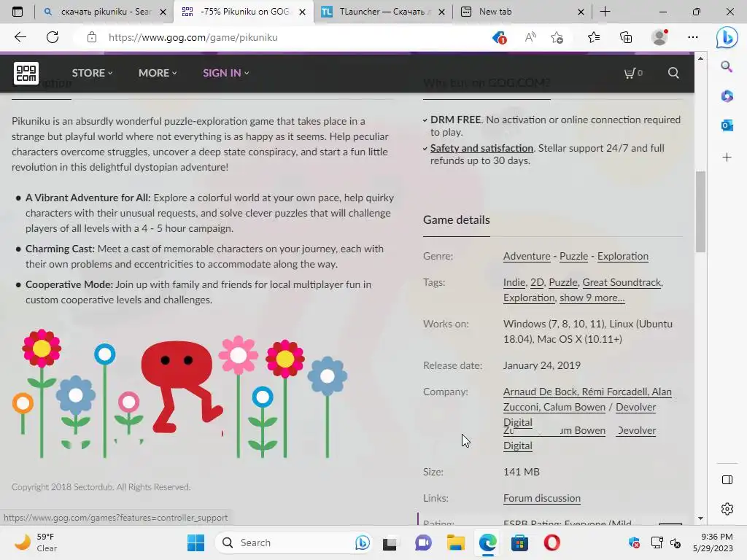Open the weather widget showing 59°F Clear
The width and height of the screenshot is (747, 560).
tap(36, 542)
